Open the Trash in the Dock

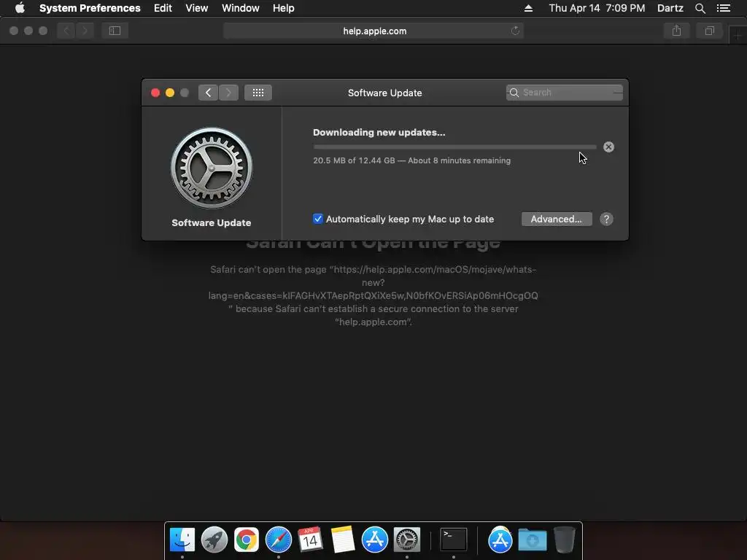click(565, 540)
